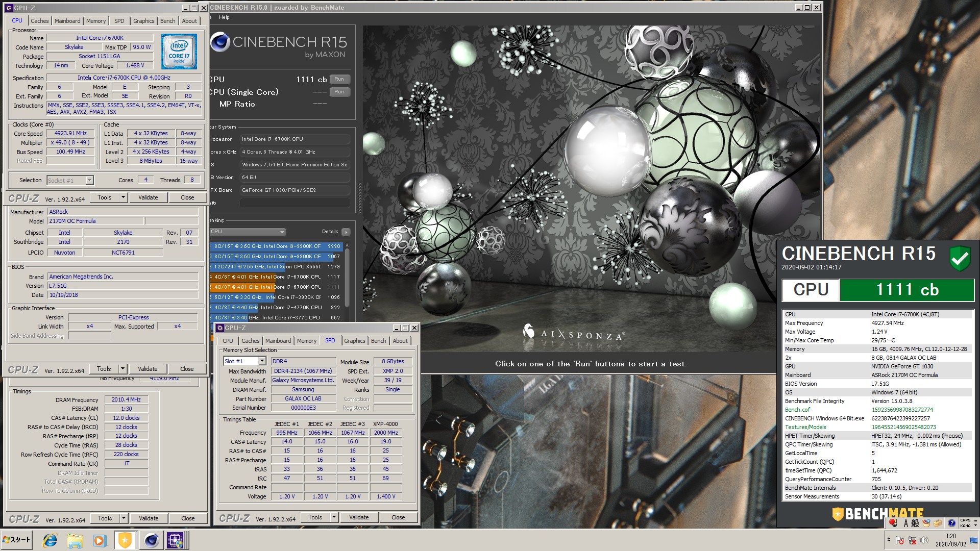Run the Cinebench CPU test
Image resolution: width=980 pixels, height=551 pixels.
pyautogui.click(x=339, y=79)
